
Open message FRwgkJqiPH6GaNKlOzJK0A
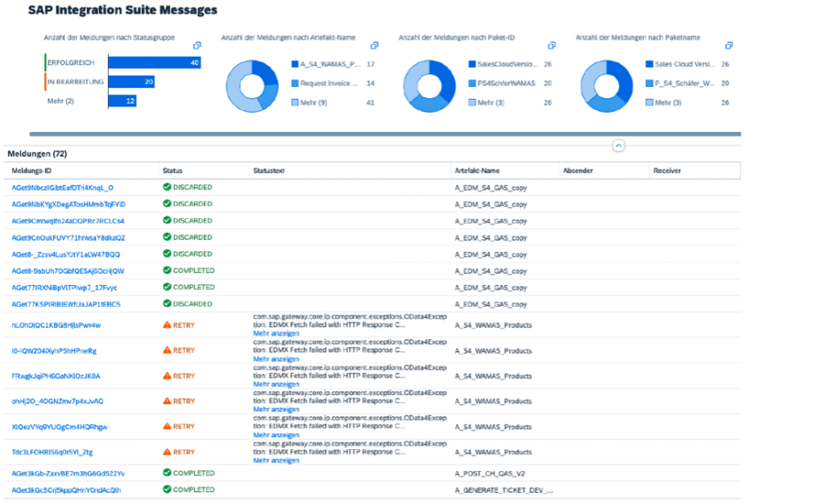(x=56, y=376)
